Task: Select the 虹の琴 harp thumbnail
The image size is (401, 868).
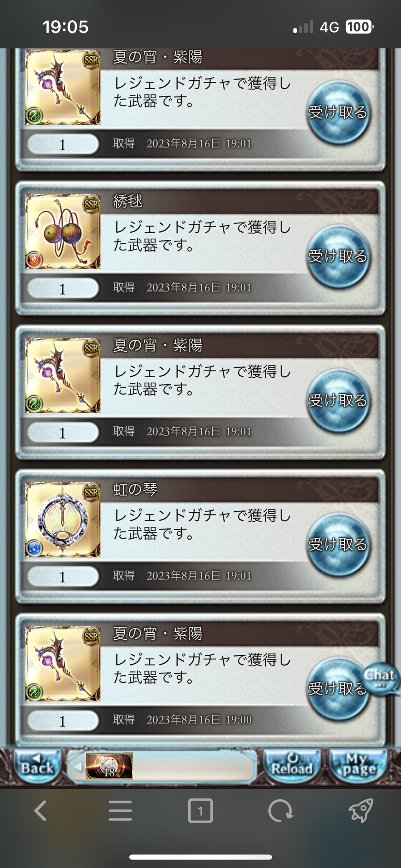Action: coord(63,520)
